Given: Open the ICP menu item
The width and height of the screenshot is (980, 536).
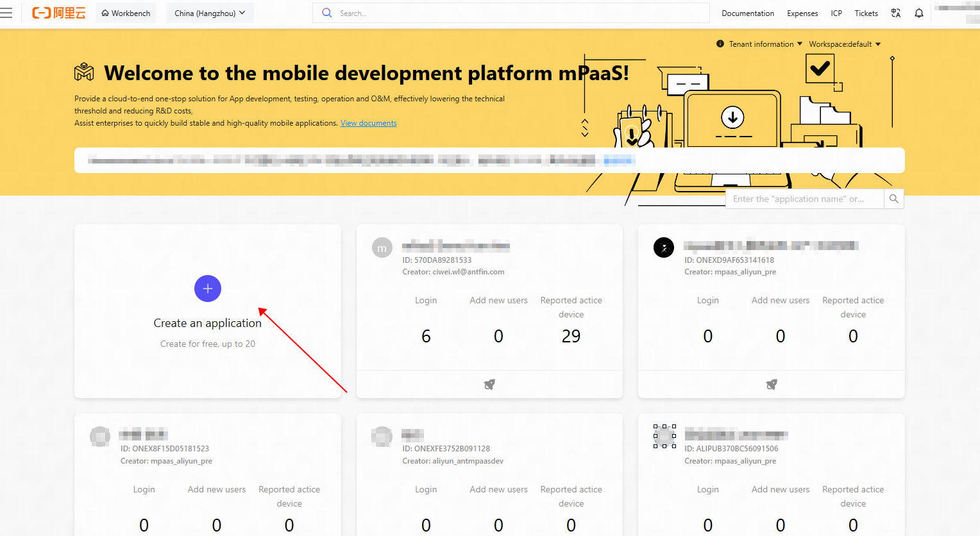Looking at the screenshot, I should click(836, 13).
